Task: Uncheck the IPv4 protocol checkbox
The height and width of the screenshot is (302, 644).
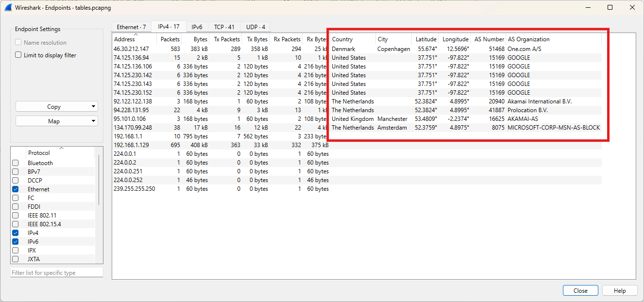Action: [16, 233]
